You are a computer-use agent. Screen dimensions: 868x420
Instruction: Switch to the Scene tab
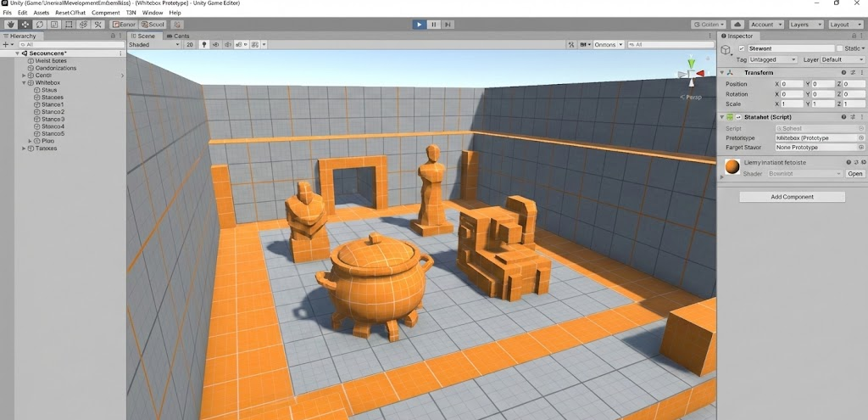point(144,36)
